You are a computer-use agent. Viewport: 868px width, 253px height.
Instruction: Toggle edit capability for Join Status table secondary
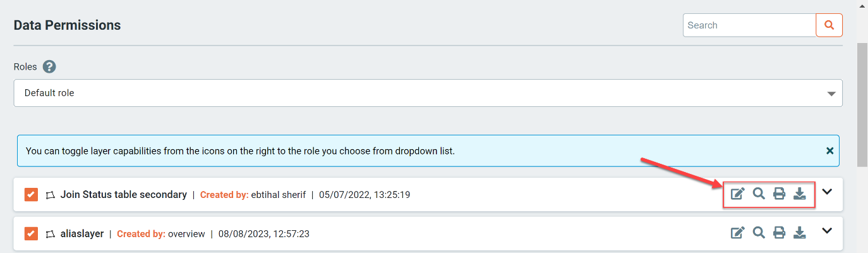point(737,194)
